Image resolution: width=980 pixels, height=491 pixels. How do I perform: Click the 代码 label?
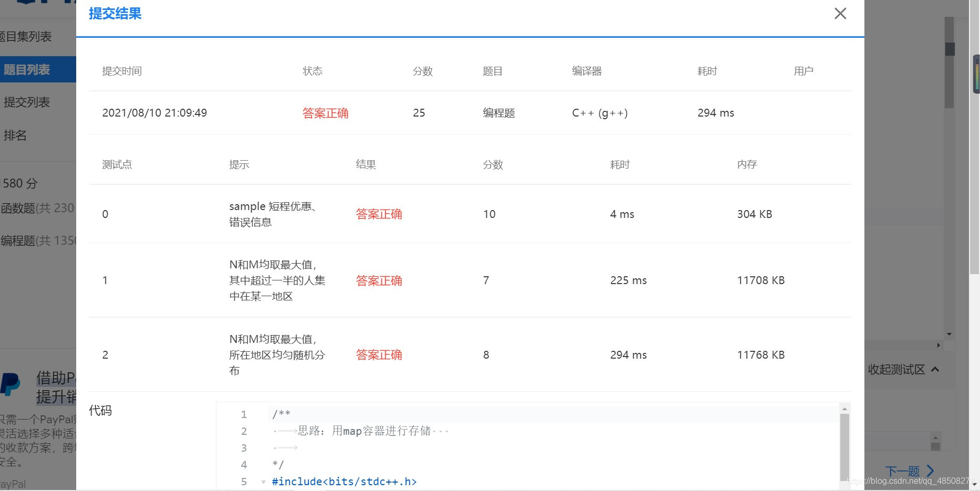coord(100,411)
